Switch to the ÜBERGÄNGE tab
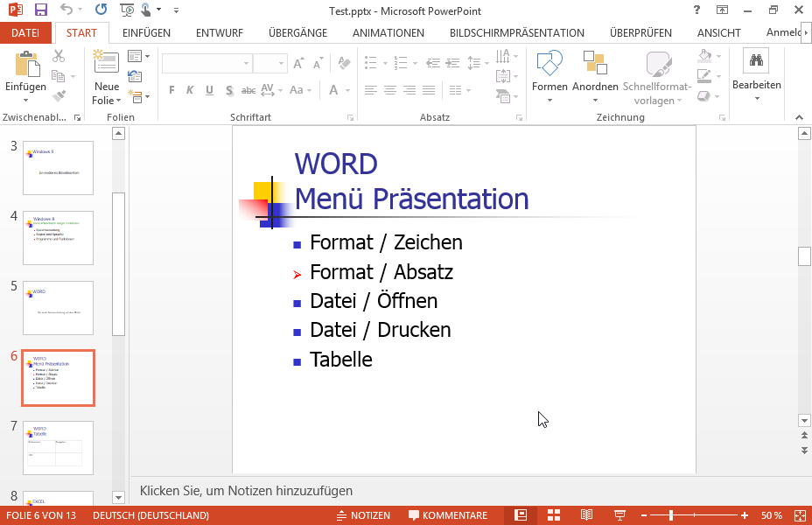Image resolution: width=812 pixels, height=525 pixels. point(297,32)
